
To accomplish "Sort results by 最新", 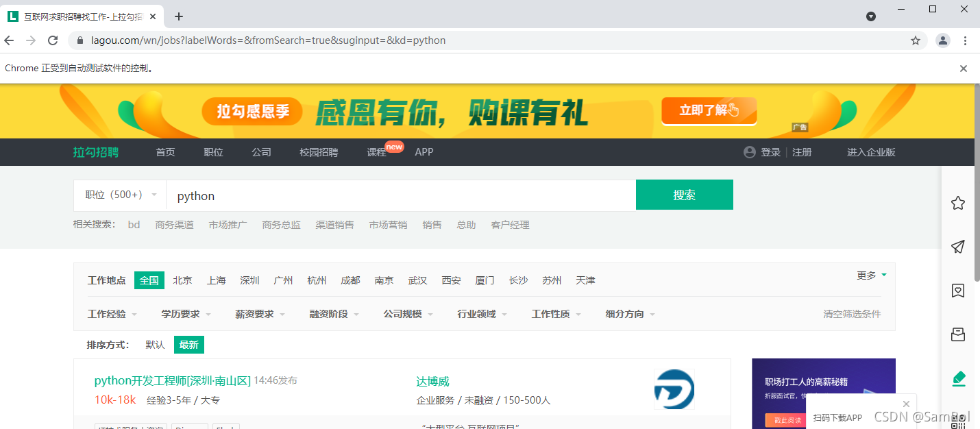I will pos(189,345).
